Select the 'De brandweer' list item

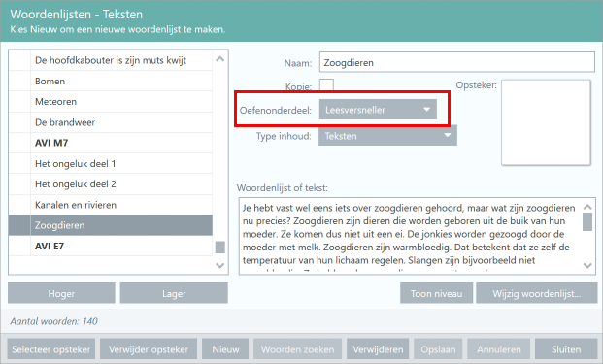[x=111, y=122]
